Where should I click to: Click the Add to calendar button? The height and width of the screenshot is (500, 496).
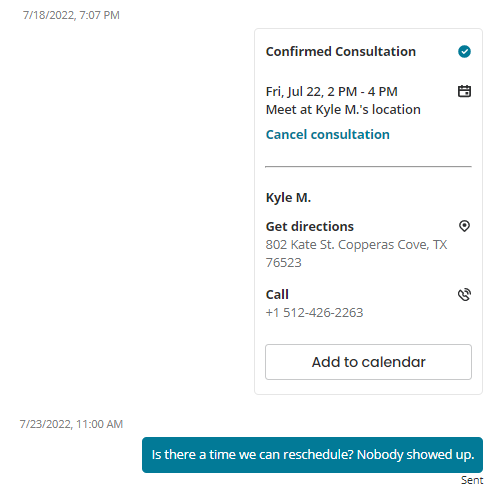click(368, 362)
